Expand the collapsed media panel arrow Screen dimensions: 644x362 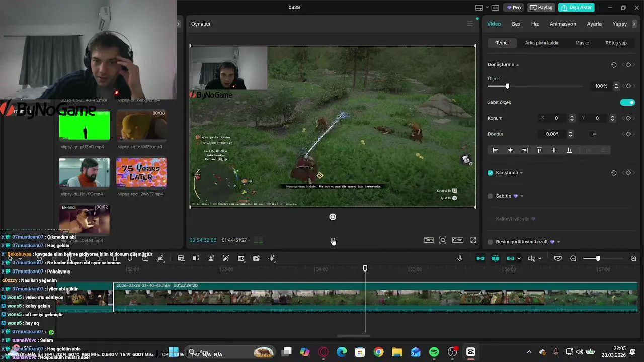(x=178, y=24)
